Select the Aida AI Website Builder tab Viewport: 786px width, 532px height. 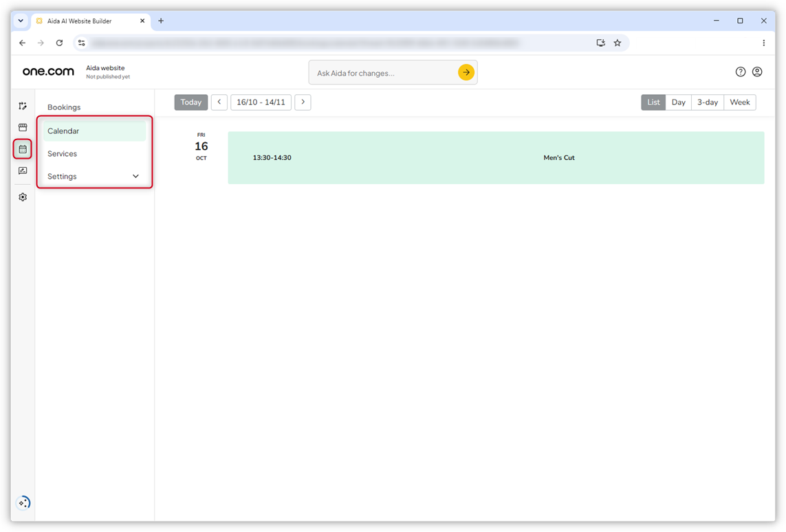91,21
